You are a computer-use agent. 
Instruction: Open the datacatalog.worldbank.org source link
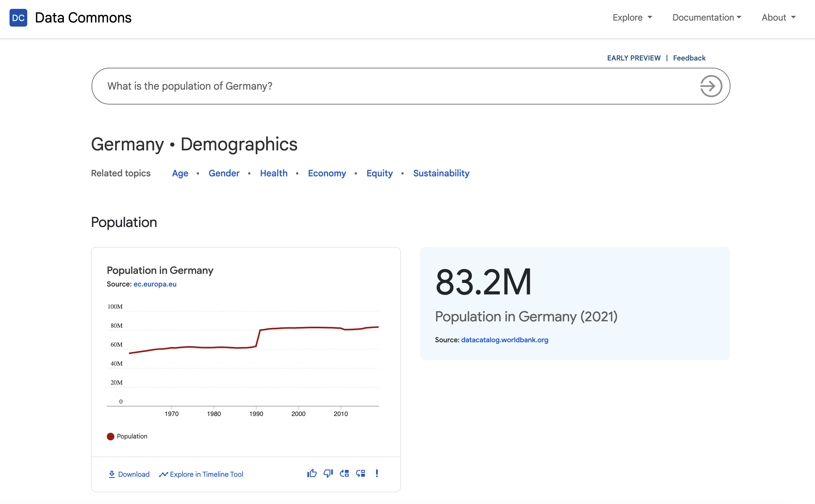504,340
